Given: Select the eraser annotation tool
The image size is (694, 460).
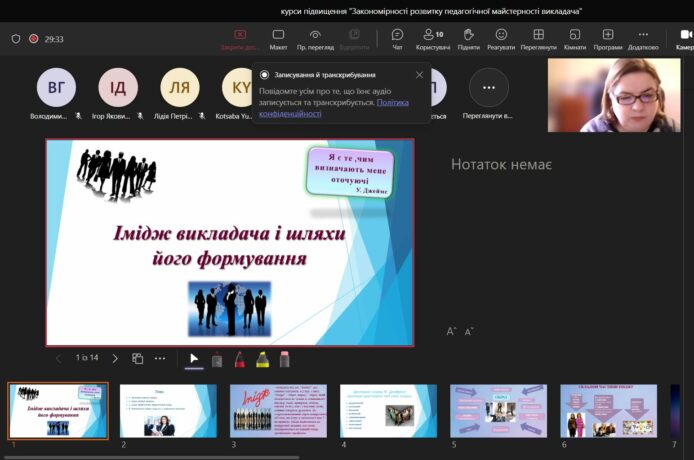Looking at the screenshot, I should pos(284,359).
